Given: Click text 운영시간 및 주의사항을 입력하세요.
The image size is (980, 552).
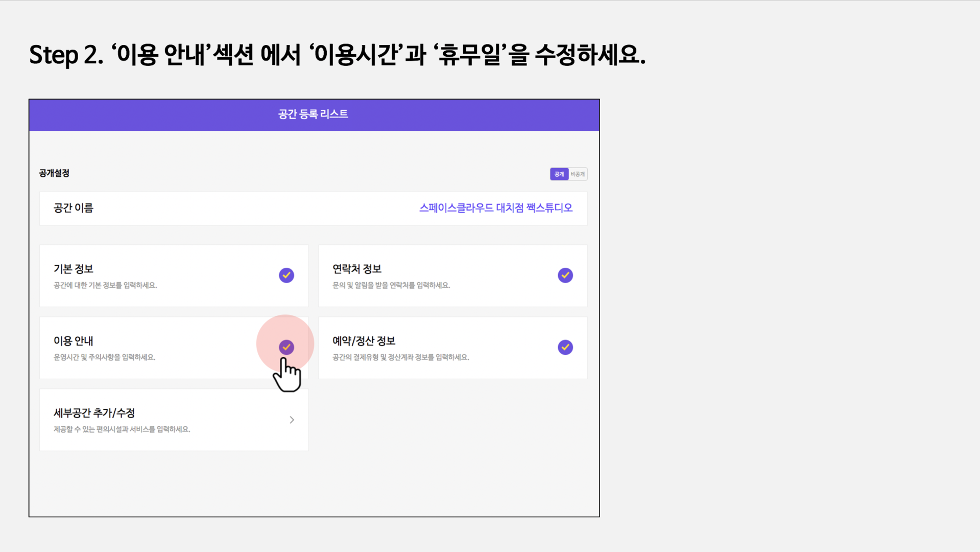Looking at the screenshot, I should tap(105, 357).
